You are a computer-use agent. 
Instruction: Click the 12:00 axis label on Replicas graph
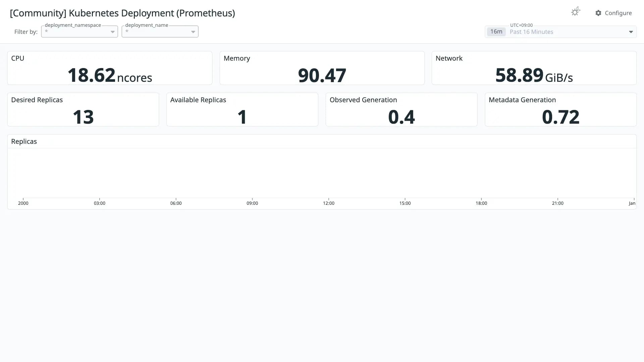pyautogui.click(x=329, y=203)
